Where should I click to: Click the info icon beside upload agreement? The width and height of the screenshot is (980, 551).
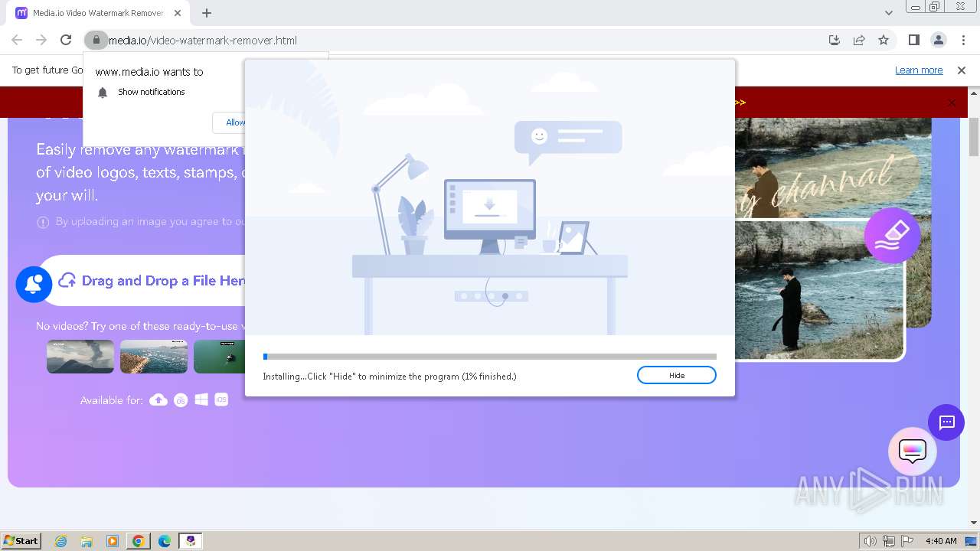43,222
